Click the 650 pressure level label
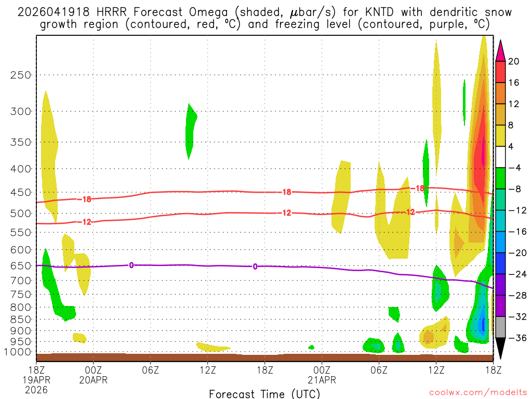The width and height of the screenshot is (532, 399). point(21,265)
